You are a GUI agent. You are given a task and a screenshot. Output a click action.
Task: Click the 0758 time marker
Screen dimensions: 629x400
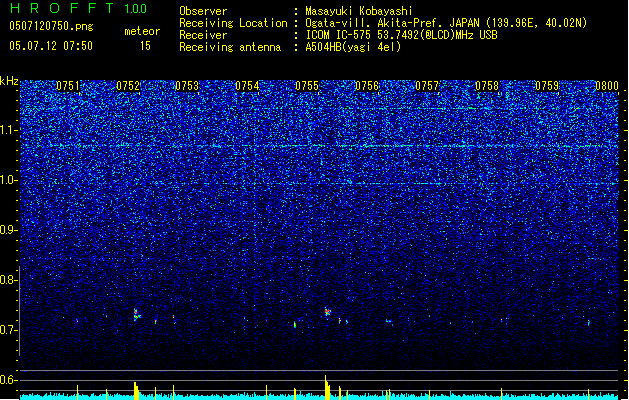pos(487,86)
